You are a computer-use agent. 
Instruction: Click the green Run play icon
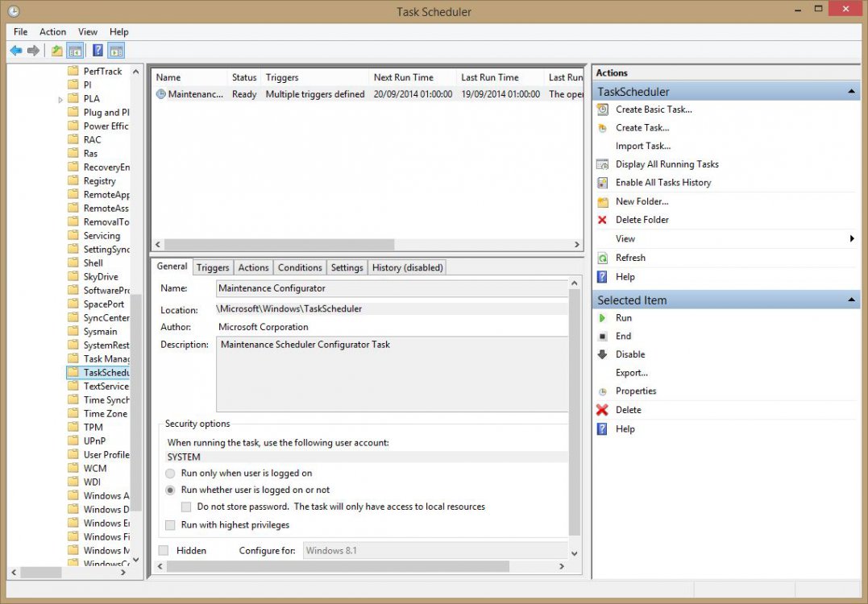pyautogui.click(x=602, y=318)
